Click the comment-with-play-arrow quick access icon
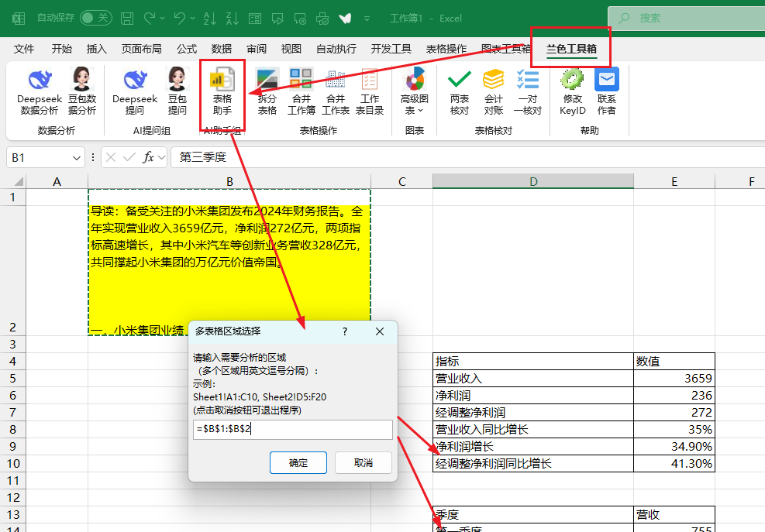This screenshot has width=765, height=532. coord(277,19)
